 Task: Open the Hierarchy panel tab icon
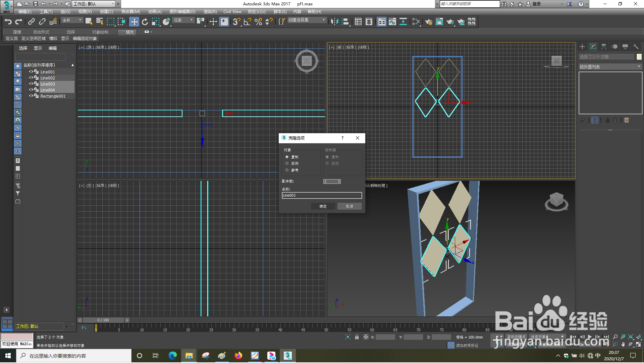(604, 47)
